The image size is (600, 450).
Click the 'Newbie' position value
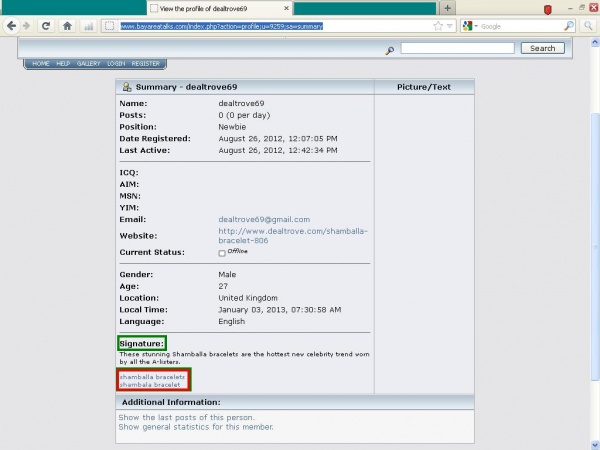click(232, 127)
